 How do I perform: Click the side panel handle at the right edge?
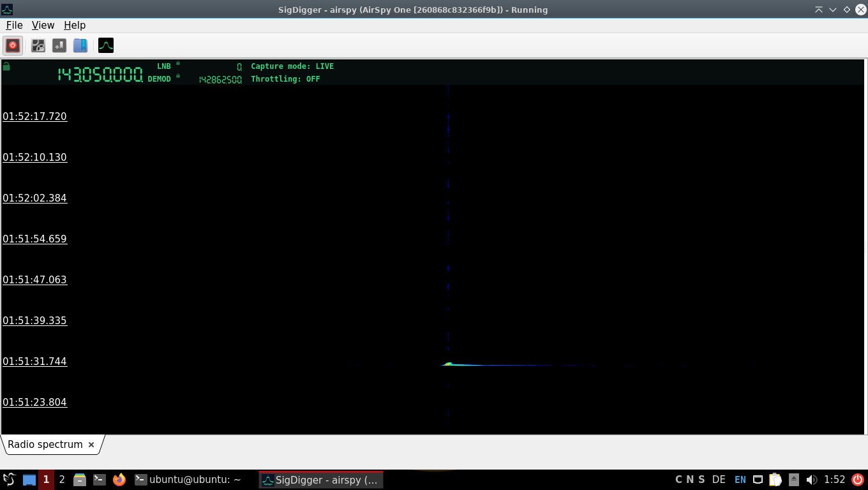point(865,246)
